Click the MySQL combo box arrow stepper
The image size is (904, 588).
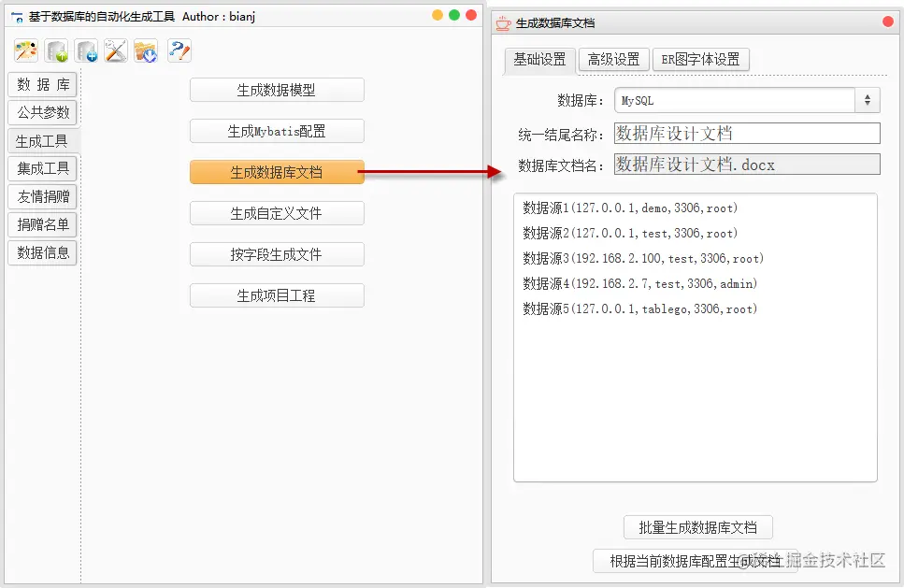tap(868, 100)
